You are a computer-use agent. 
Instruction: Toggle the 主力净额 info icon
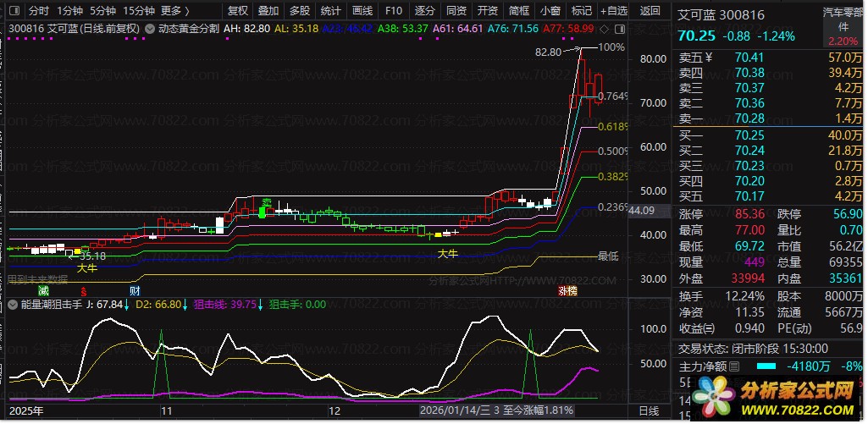[736, 366]
